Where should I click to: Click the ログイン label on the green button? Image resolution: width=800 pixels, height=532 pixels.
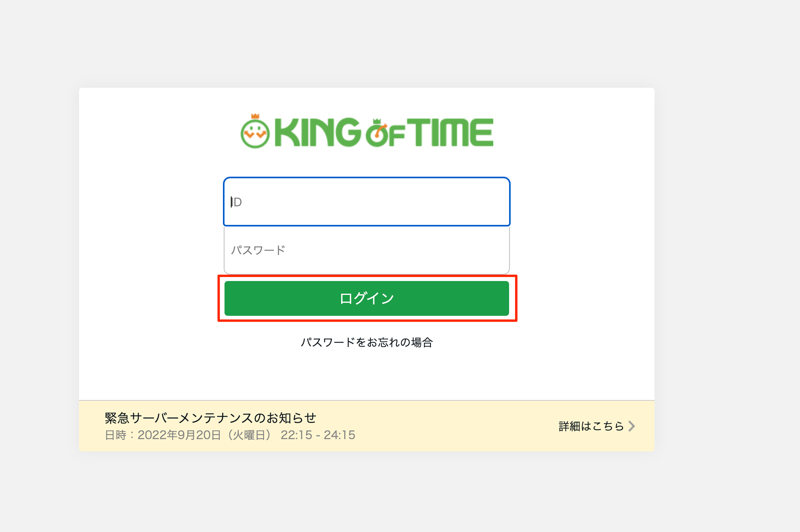pos(367,298)
